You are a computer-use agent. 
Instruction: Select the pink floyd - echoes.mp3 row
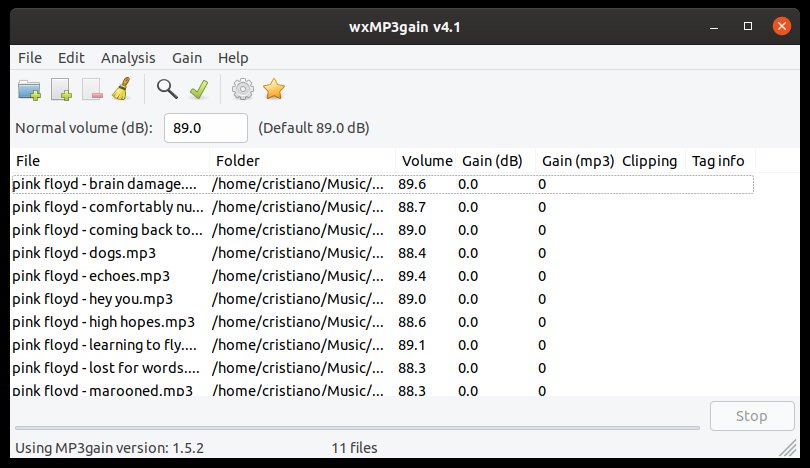tap(382, 276)
